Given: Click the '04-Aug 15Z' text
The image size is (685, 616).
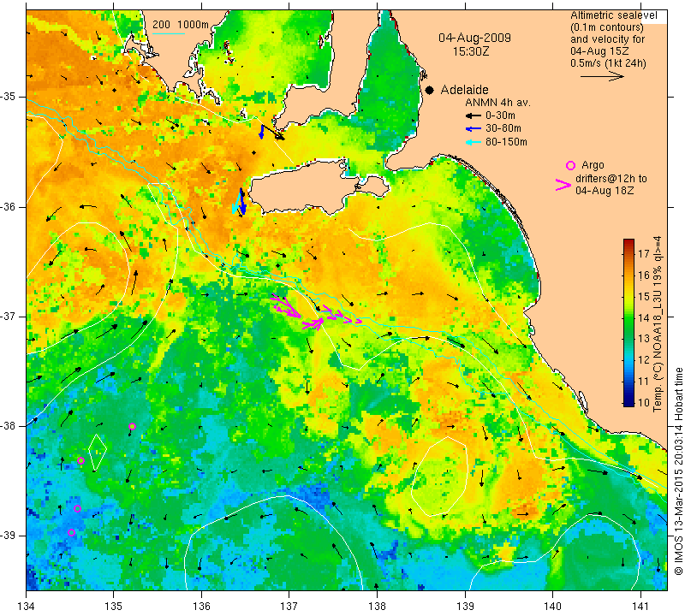Looking at the screenshot, I should [x=599, y=51].
